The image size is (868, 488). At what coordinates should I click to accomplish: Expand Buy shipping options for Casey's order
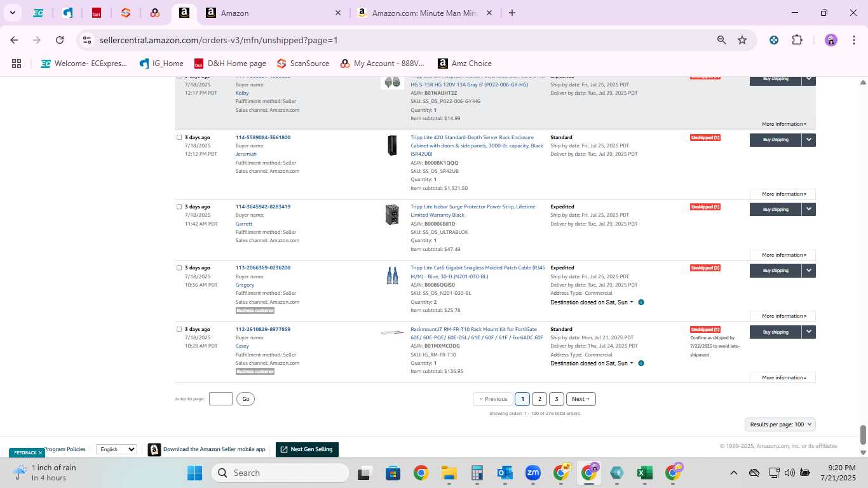coord(808,332)
